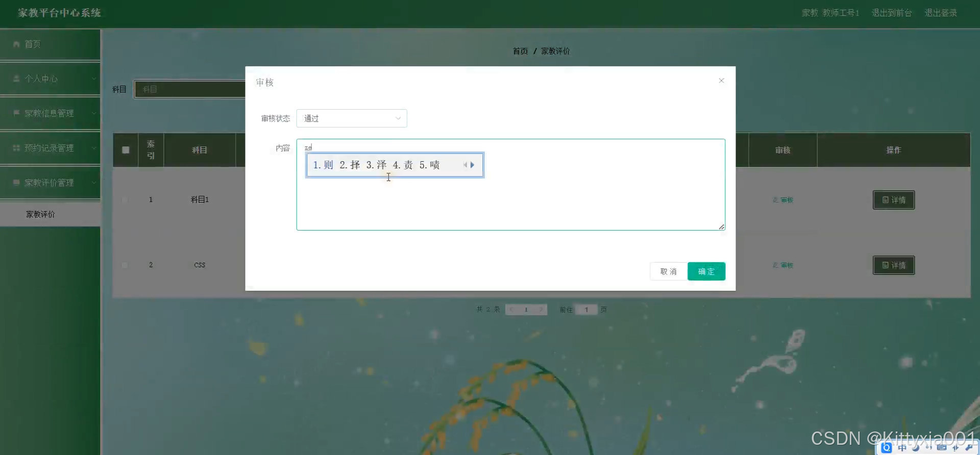Select page 1 in pagination

(x=526, y=310)
